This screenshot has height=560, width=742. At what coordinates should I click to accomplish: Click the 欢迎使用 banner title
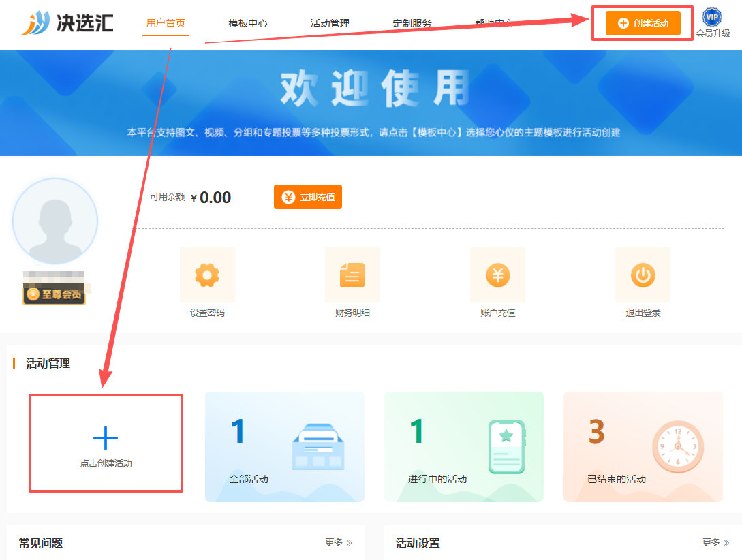[375, 88]
